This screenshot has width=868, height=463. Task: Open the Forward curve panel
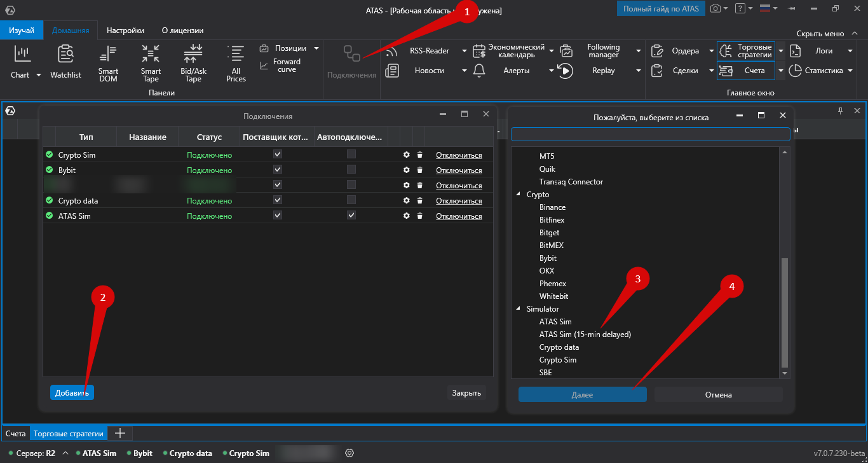point(280,66)
